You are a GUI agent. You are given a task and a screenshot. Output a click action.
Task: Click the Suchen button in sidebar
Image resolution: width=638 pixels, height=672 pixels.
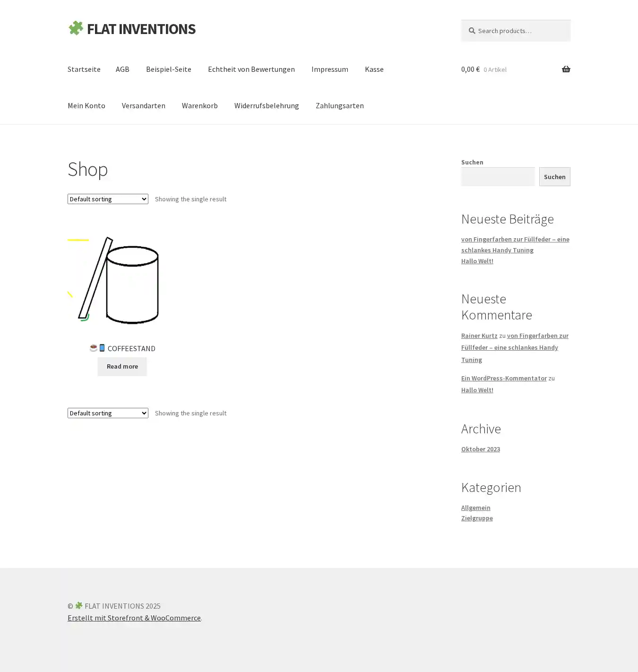[554, 177]
